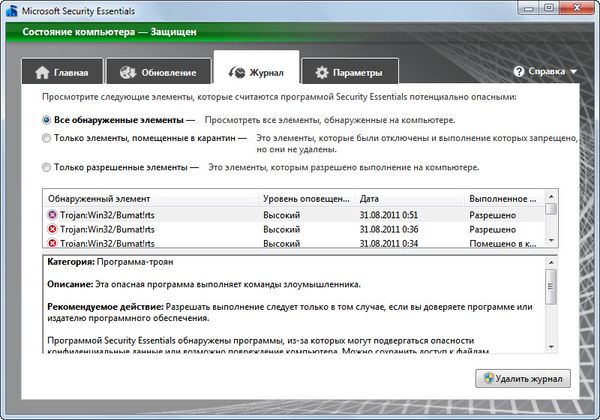The width and height of the screenshot is (600, 420).
Task: Click the Справка question mark icon
Action: click(x=519, y=71)
